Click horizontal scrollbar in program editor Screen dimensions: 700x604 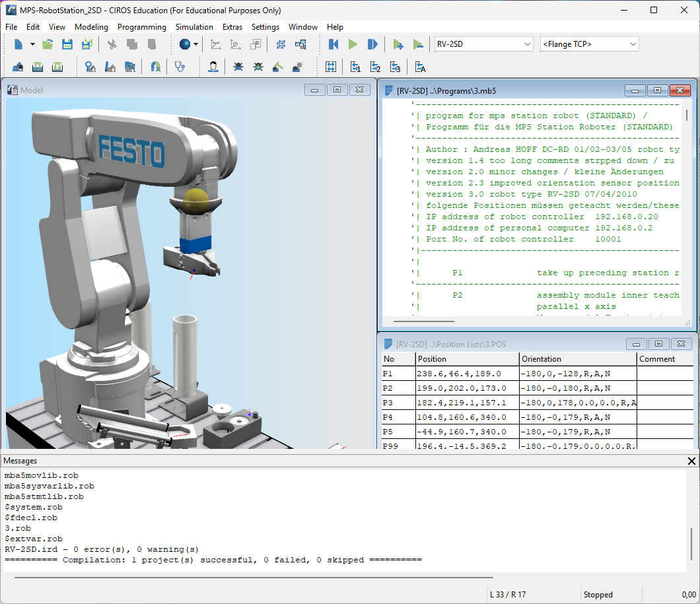tap(424, 321)
